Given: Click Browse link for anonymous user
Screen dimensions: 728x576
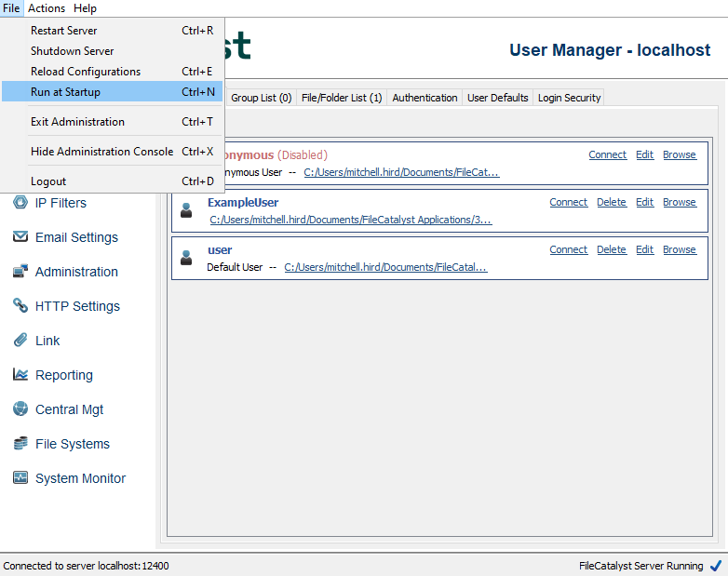Looking at the screenshot, I should tap(680, 154).
